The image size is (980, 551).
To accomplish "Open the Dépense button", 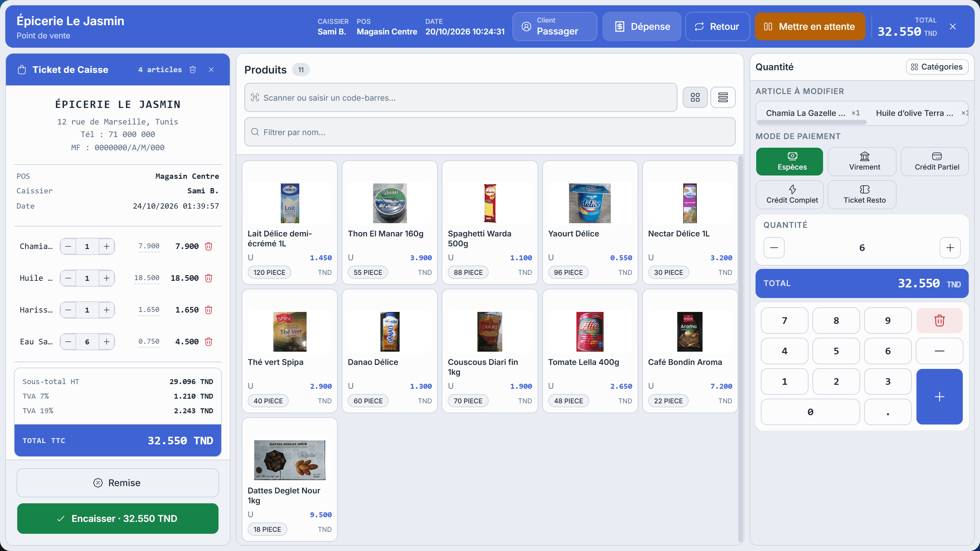I will pyautogui.click(x=641, y=26).
